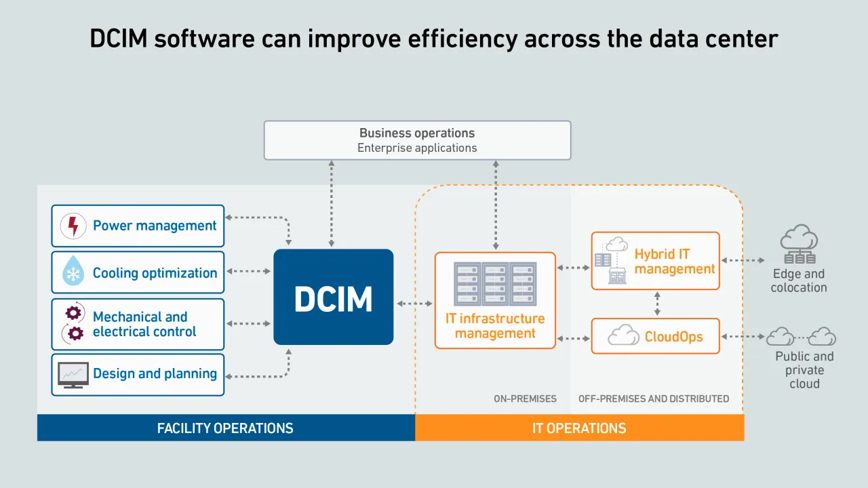
Task: Select the IT infrastructure management label
Action: point(495,326)
